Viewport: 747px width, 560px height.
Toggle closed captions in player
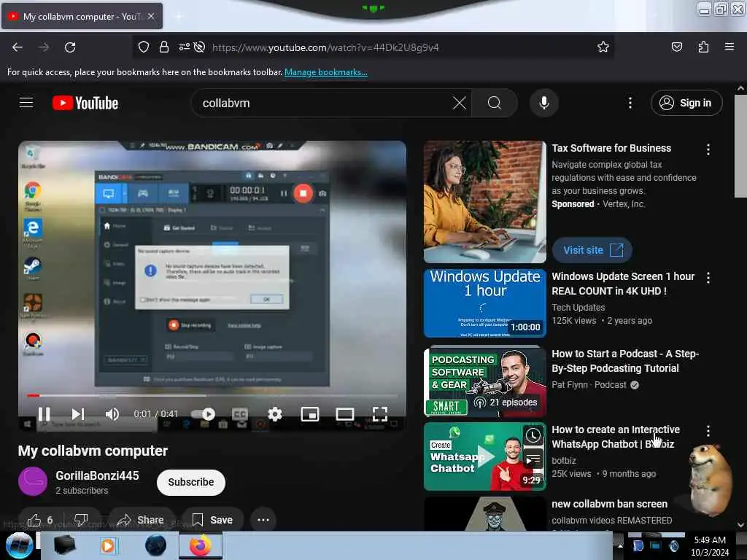click(239, 414)
